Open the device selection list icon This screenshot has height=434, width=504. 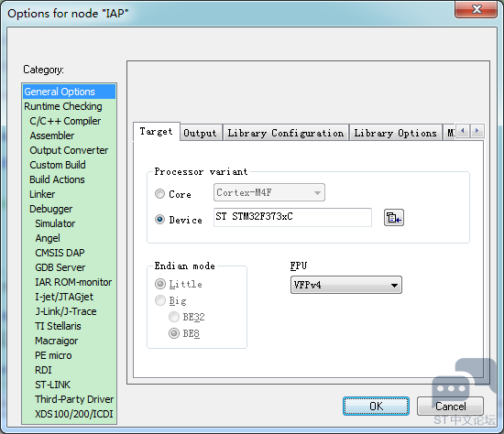[x=394, y=218]
